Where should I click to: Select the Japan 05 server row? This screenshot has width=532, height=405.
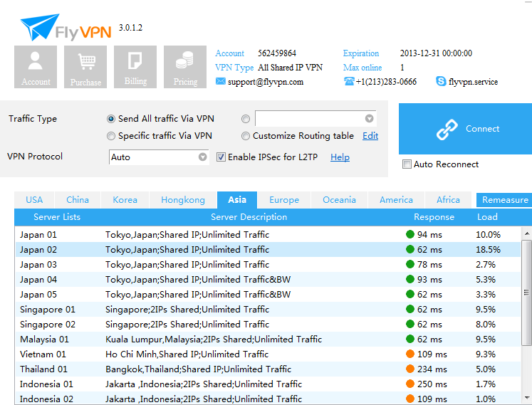tap(268, 294)
